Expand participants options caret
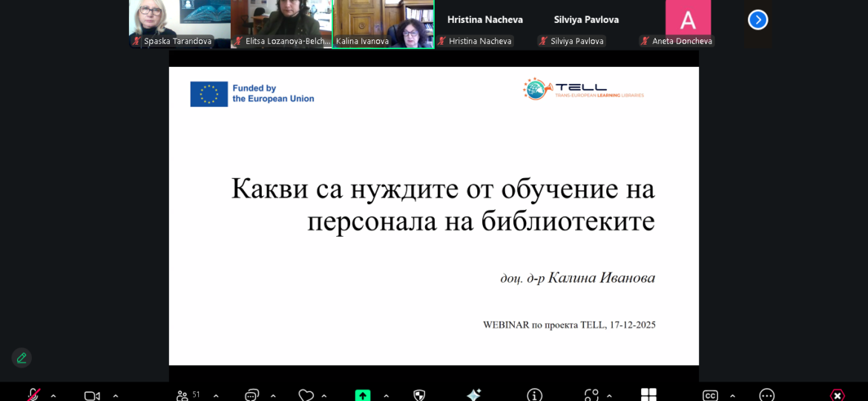 coord(216,396)
